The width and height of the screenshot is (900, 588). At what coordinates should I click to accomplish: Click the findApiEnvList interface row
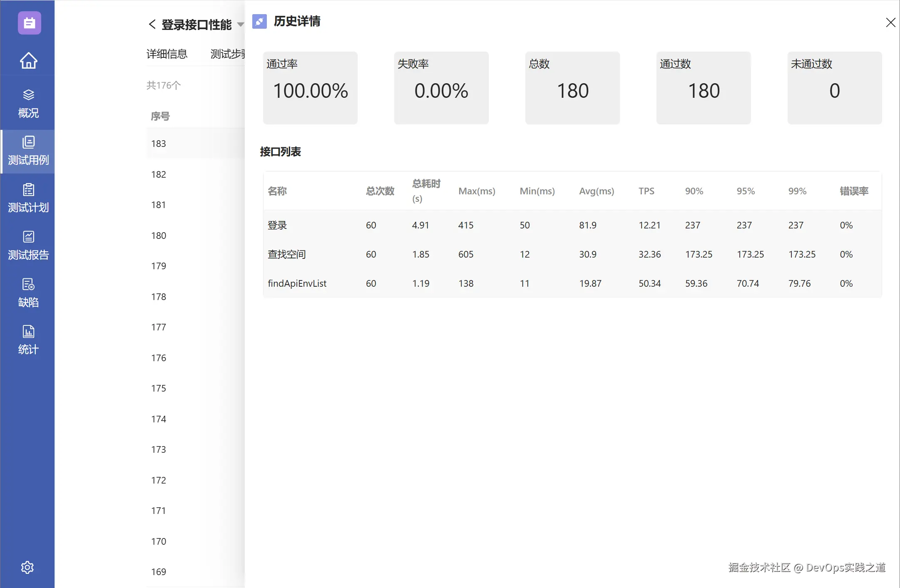(297, 283)
